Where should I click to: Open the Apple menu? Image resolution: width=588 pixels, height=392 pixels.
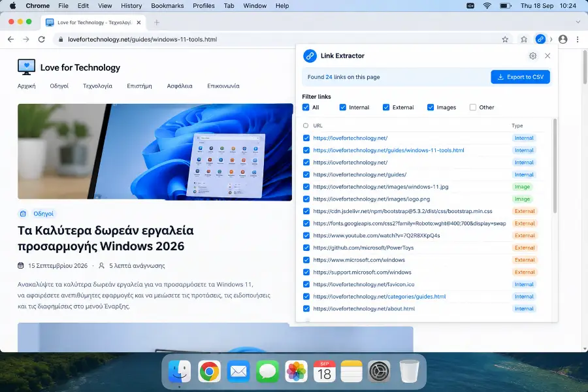[x=12, y=6]
